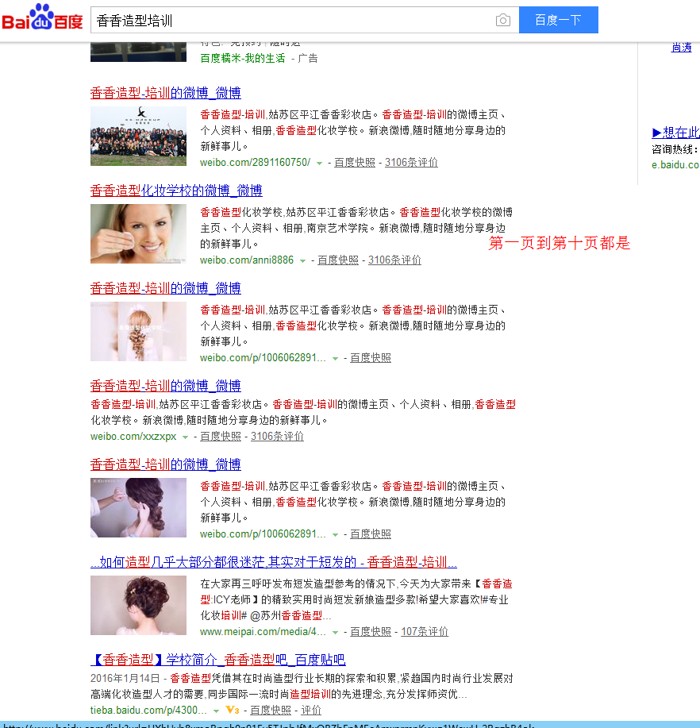Open the 尚涛 link in the right sidebar
This screenshot has width=700, height=728.
tap(682, 48)
